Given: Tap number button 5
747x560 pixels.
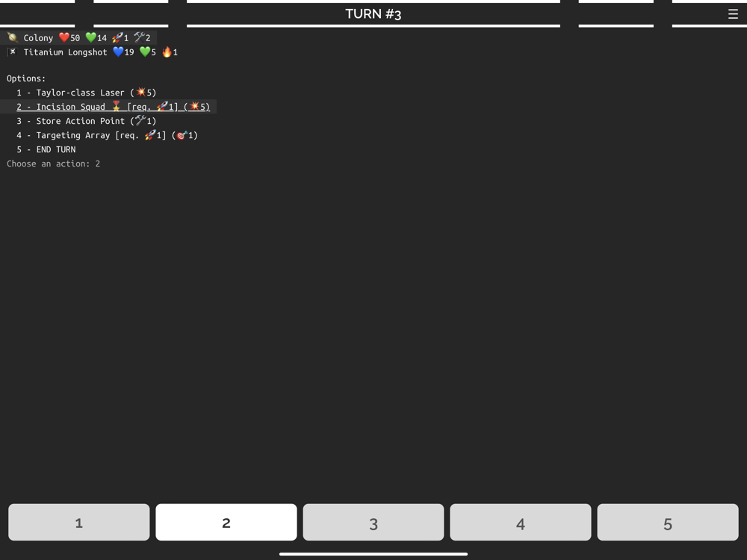Looking at the screenshot, I should pos(668,523).
